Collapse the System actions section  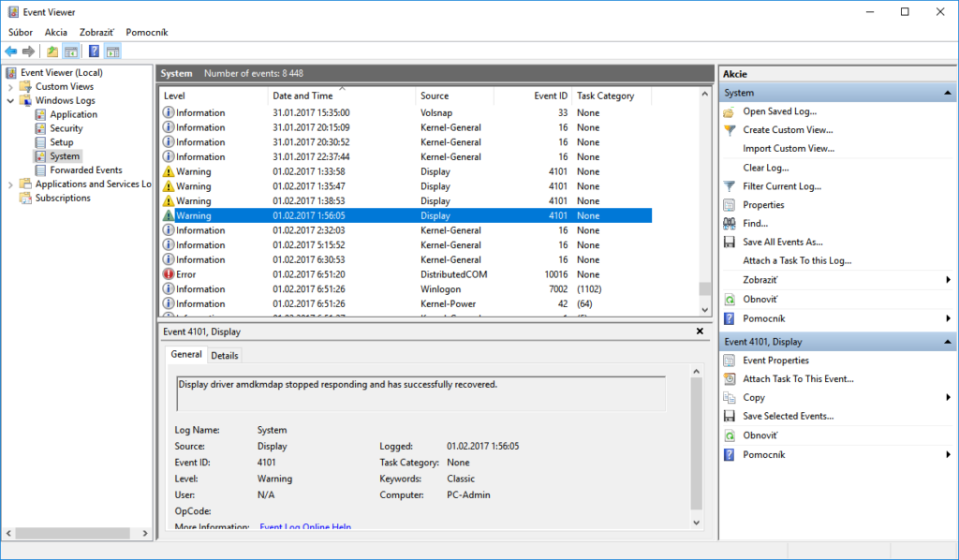coord(948,94)
